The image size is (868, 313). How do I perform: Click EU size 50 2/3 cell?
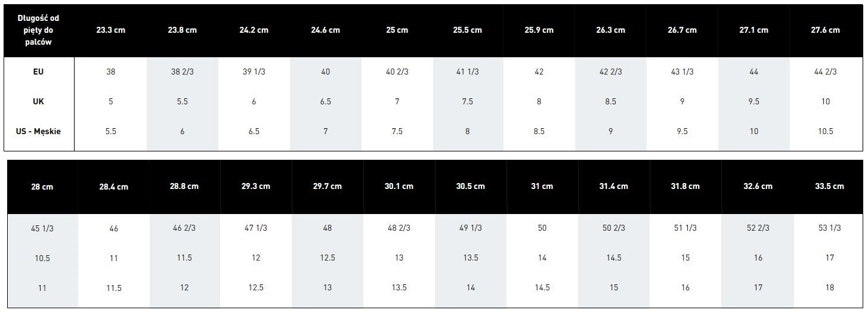(x=613, y=228)
